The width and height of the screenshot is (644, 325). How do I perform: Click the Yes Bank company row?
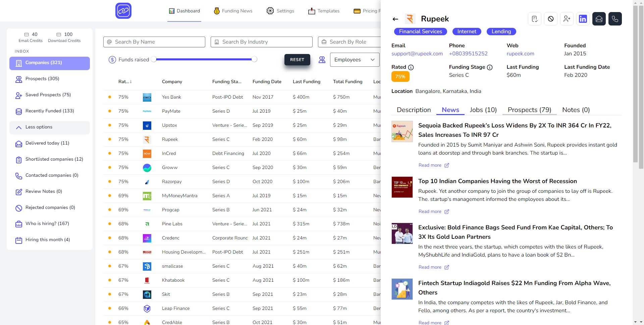242,97
